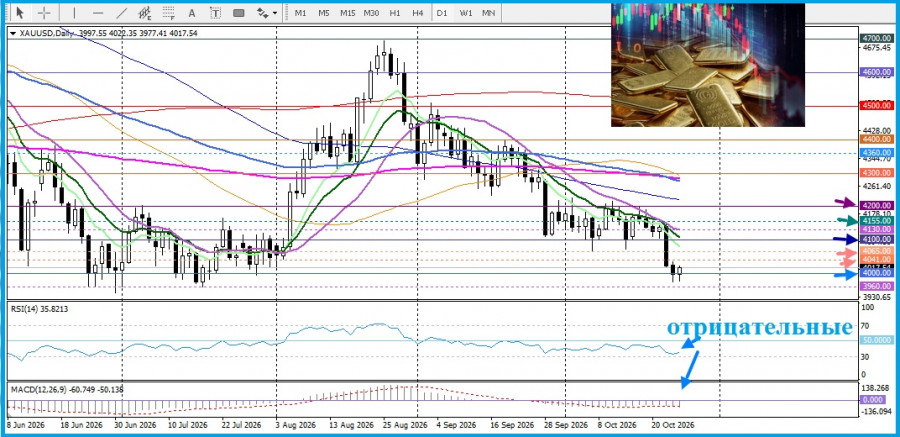Click the XAUUSD,Daily OHLC header text
This screenshot has height=437, width=900.
pyautogui.click(x=109, y=34)
